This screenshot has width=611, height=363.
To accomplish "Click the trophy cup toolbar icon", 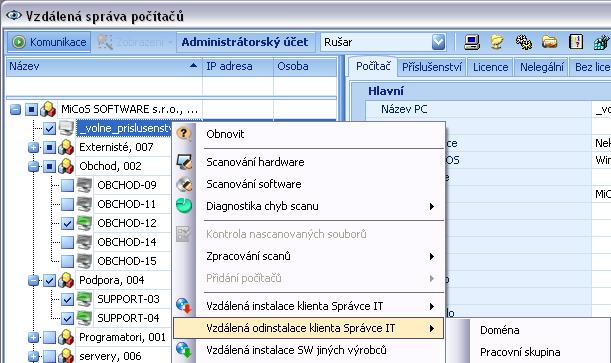I will [x=496, y=42].
